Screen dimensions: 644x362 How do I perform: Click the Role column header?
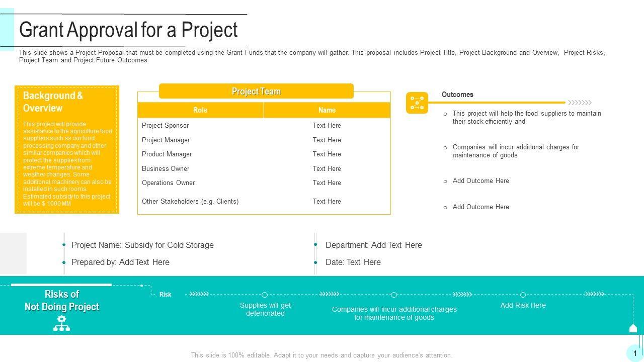point(200,110)
